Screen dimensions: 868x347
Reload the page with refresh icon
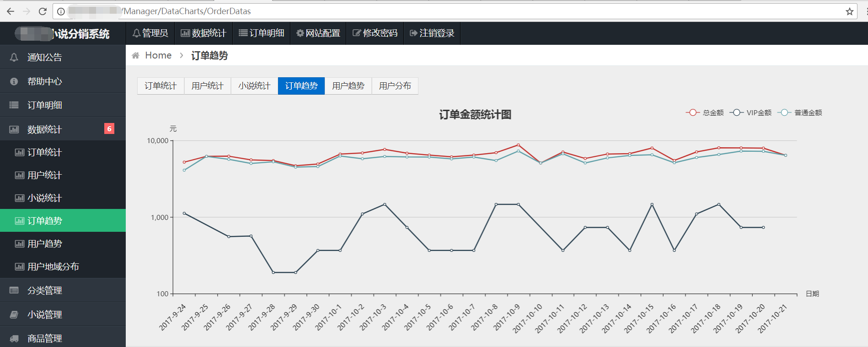pyautogui.click(x=43, y=11)
